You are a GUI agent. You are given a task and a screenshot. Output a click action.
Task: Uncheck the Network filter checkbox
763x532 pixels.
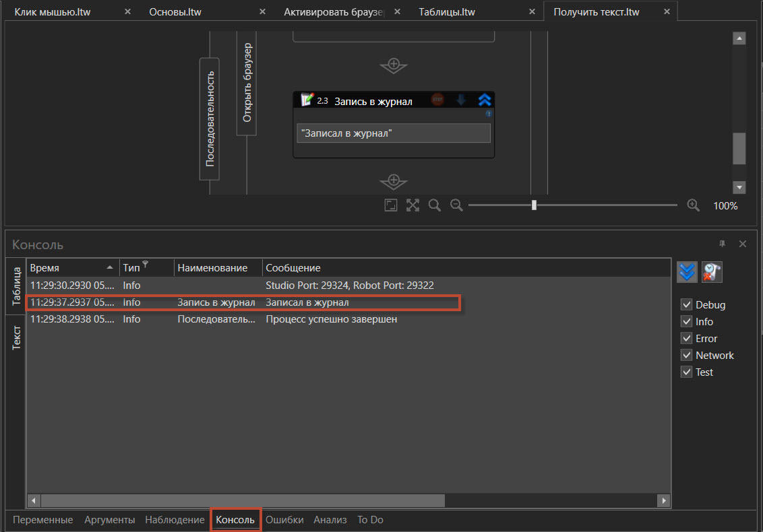tap(687, 355)
